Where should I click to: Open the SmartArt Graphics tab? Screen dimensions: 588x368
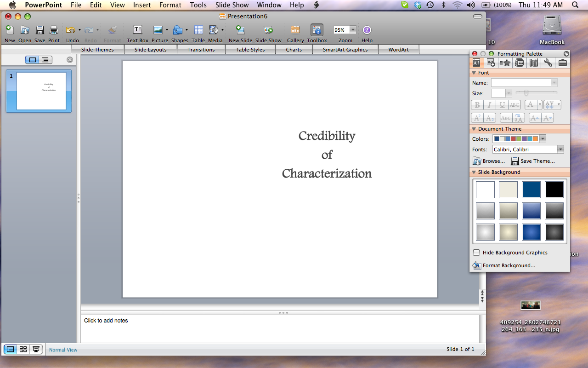[x=345, y=50]
